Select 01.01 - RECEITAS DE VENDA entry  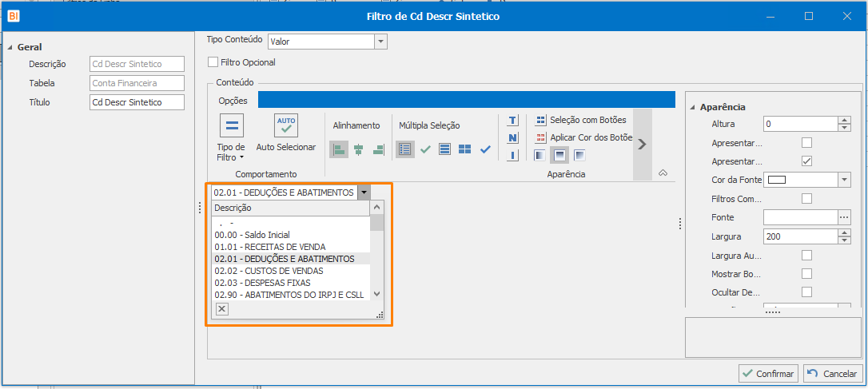click(291, 247)
